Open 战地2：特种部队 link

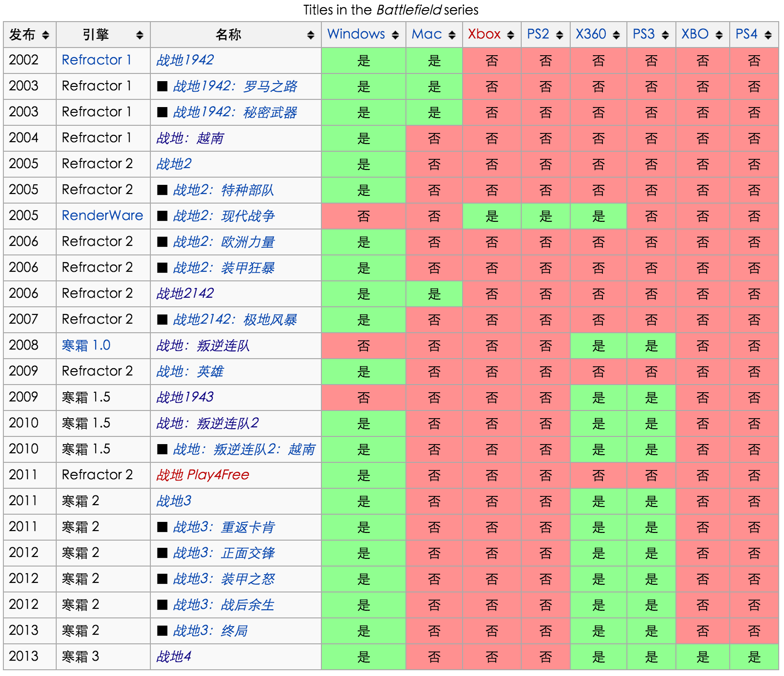tap(223, 190)
